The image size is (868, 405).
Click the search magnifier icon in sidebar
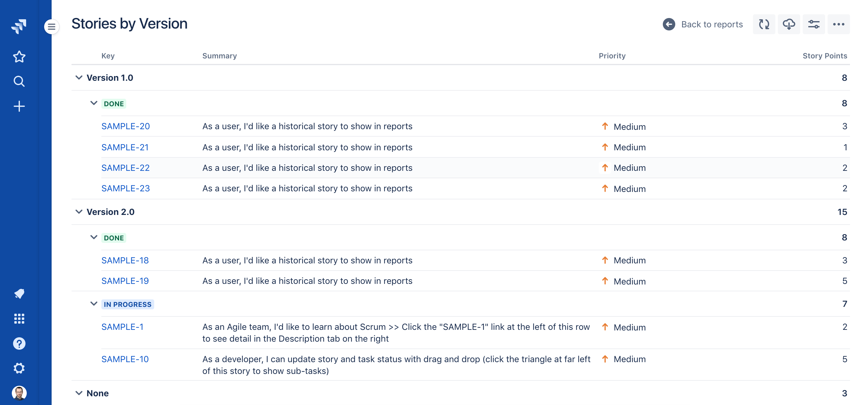(19, 82)
